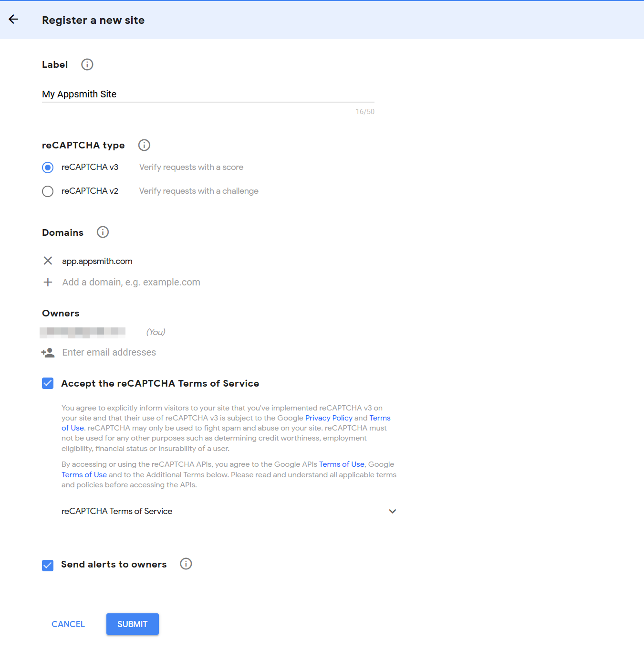Select the reCAPTCHA v3 radio button

[48, 168]
